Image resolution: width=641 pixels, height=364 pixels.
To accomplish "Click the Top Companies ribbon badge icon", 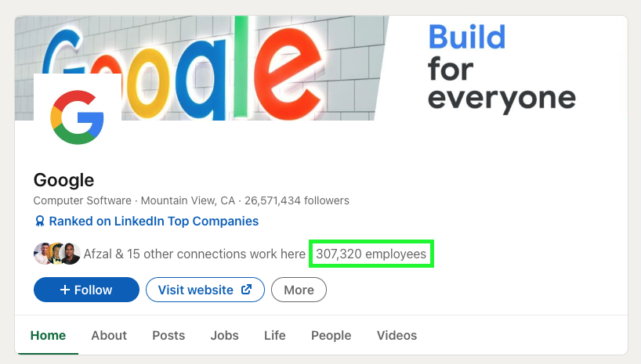I will pos(39,222).
